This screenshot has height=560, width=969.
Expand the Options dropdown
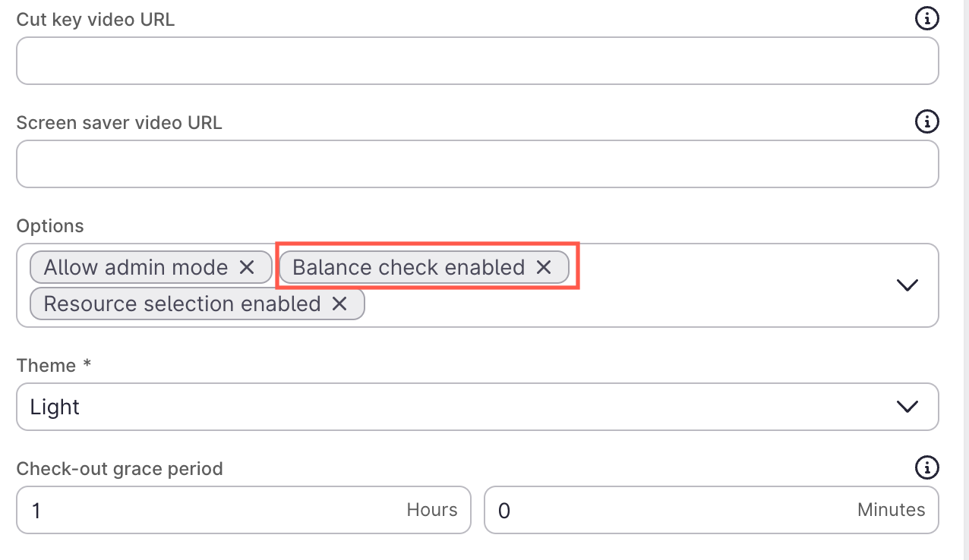tap(907, 285)
